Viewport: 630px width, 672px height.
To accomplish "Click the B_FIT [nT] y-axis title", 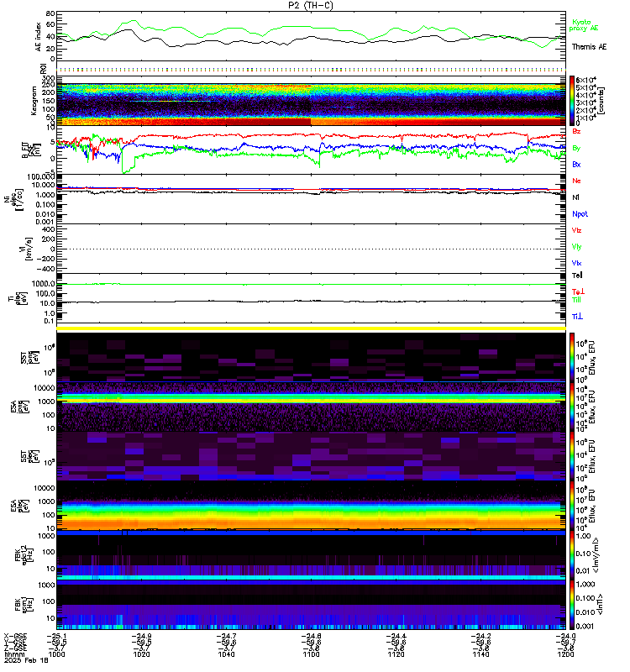I will coord(32,150).
